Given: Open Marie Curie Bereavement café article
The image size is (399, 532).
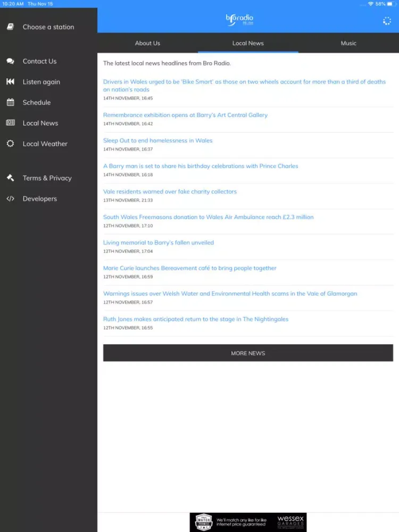Looking at the screenshot, I should 190,268.
